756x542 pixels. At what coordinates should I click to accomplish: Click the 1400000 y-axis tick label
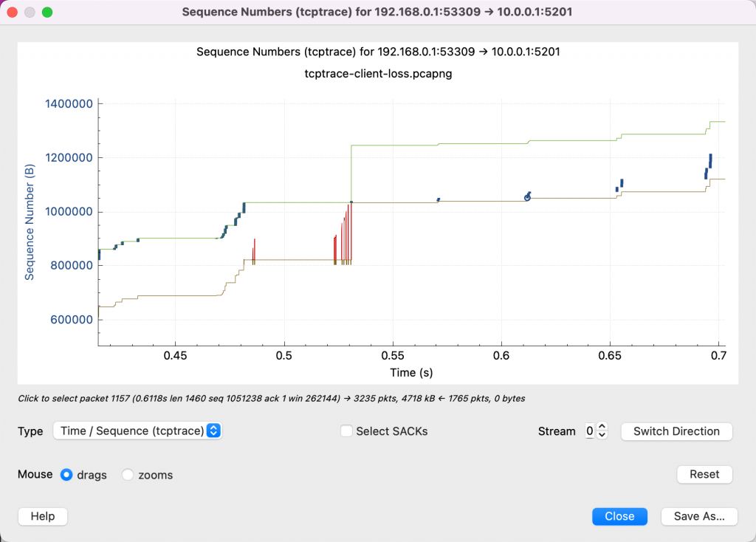pyautogui.click(x=69, y=103)
